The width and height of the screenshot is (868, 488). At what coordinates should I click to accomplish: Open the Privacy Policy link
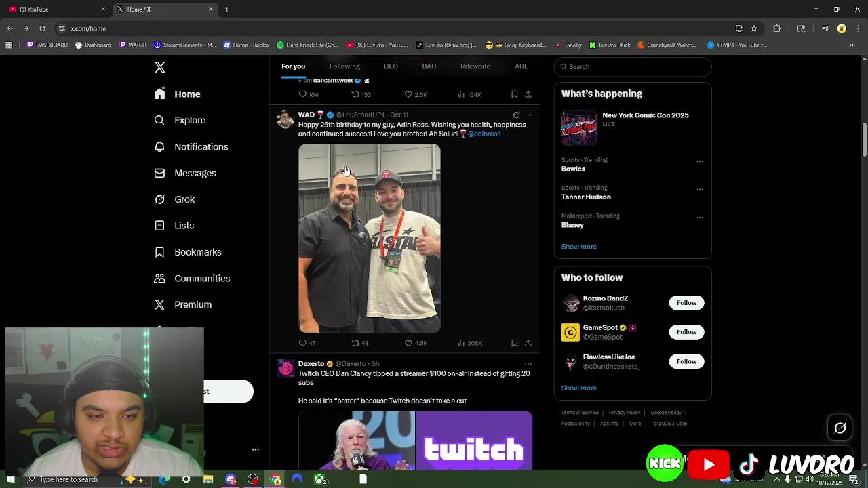pos(625,413)
